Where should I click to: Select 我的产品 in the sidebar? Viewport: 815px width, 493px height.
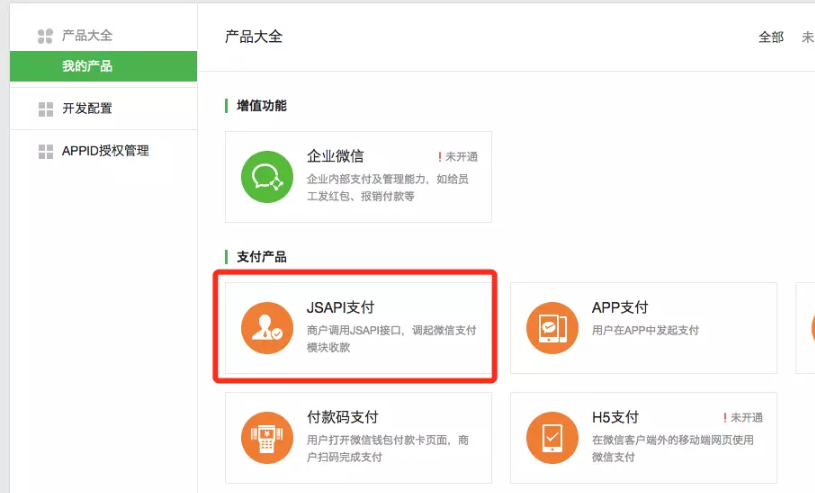click(87, 66)
